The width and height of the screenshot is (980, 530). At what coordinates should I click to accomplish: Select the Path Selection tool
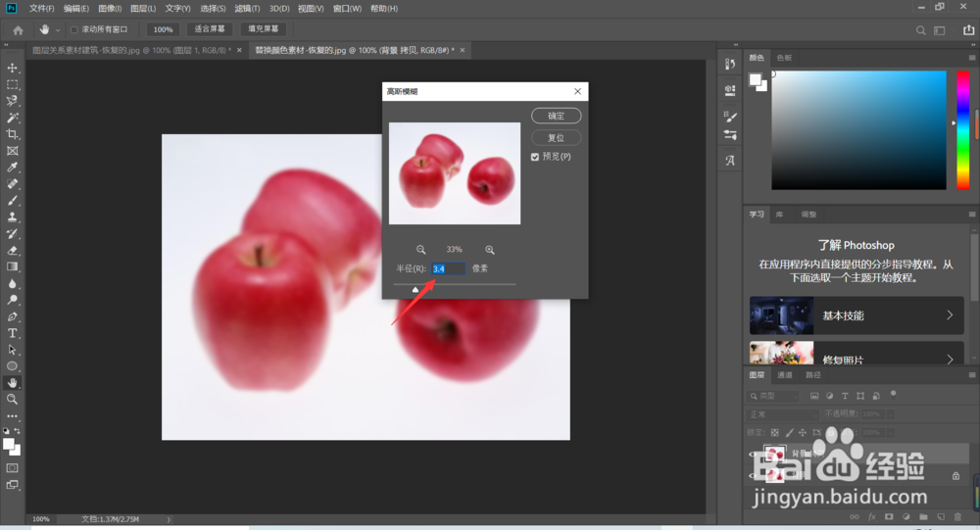tap(12, 350)
